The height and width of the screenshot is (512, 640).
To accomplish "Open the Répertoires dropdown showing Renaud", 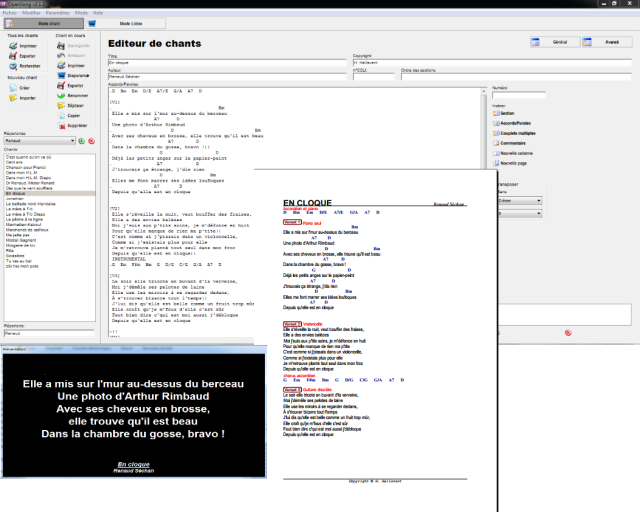I will 38,141.
